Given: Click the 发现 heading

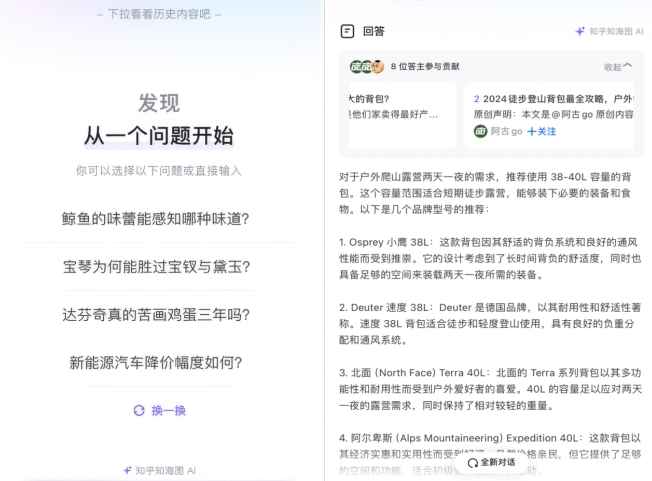Looking at the screenshot, I should pyautogui.click(x=159, y=103).
